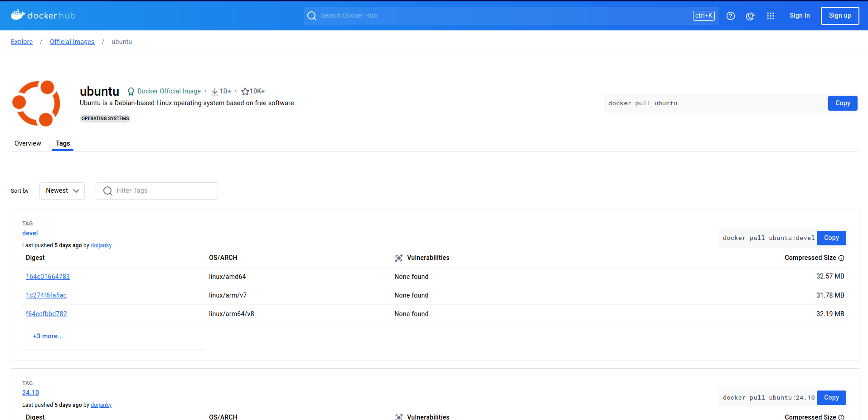Select the Tags tab

63,143
